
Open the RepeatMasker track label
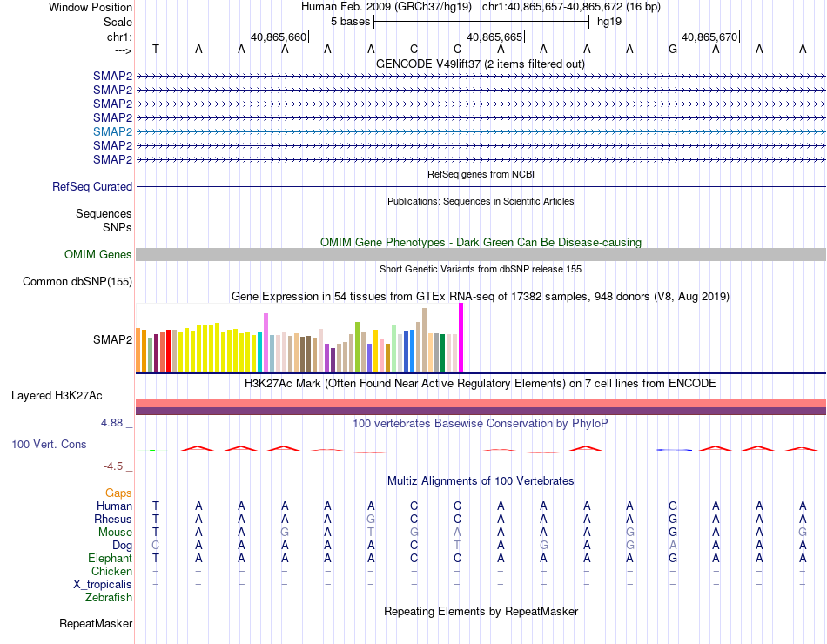tap(96, 623)
